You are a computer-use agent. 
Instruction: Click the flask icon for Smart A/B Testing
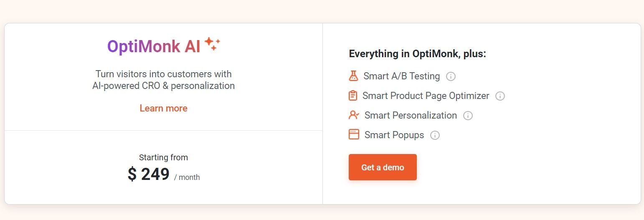tap(353, 76)
